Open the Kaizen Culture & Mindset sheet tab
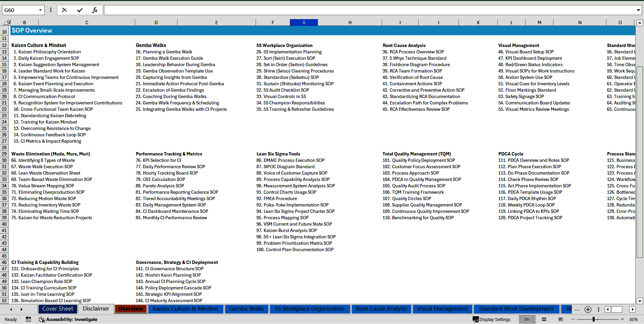Viewport: 644px width, 324px height. pyautogui.click(x=185, y=309)
